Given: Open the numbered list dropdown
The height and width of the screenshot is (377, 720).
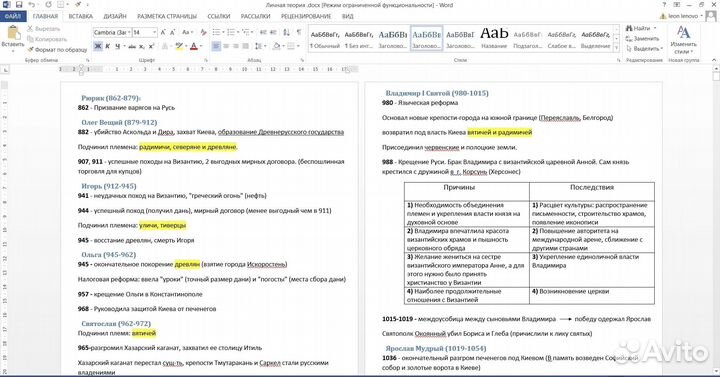Looking at the screenshot, I should pos(238,33).
